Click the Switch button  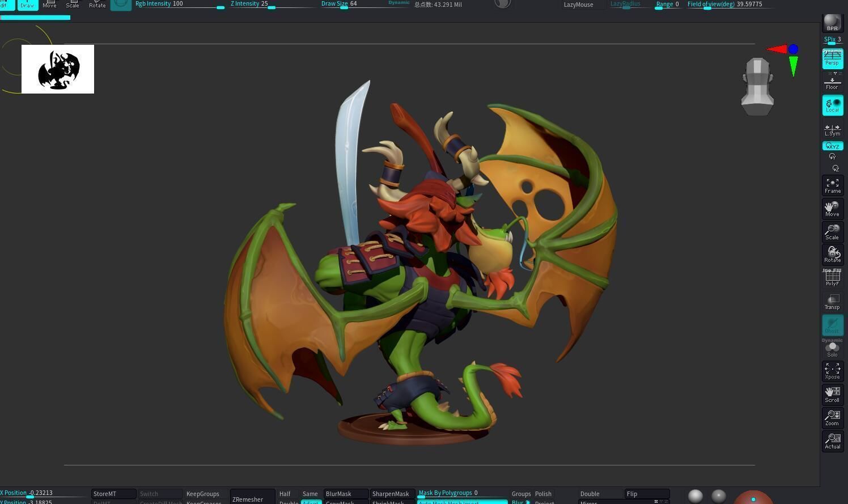[x=160, y=494]
